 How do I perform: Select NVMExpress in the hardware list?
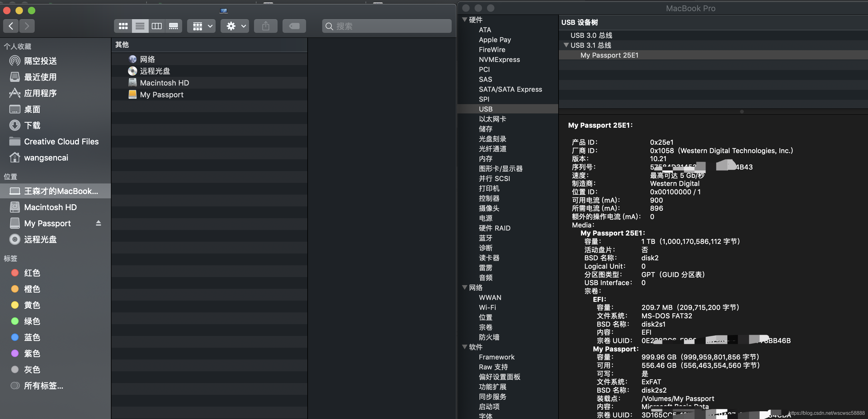(499, 60)
